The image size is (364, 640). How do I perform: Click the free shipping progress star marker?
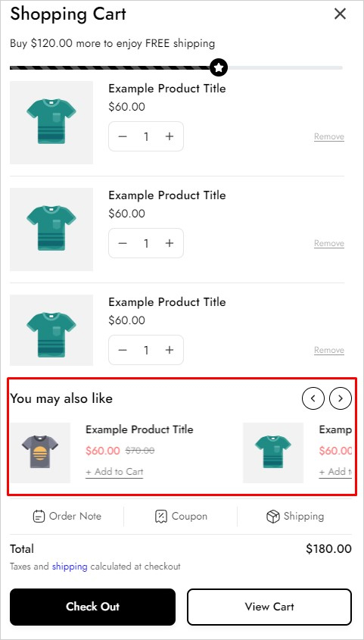click(219, 67)
